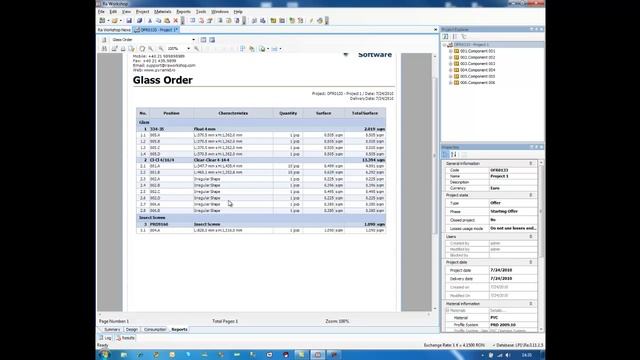Click the alphabetical sort icon in Properties toolbar
The width and height of the screenshot is (640, 360).
pos(453,154)
